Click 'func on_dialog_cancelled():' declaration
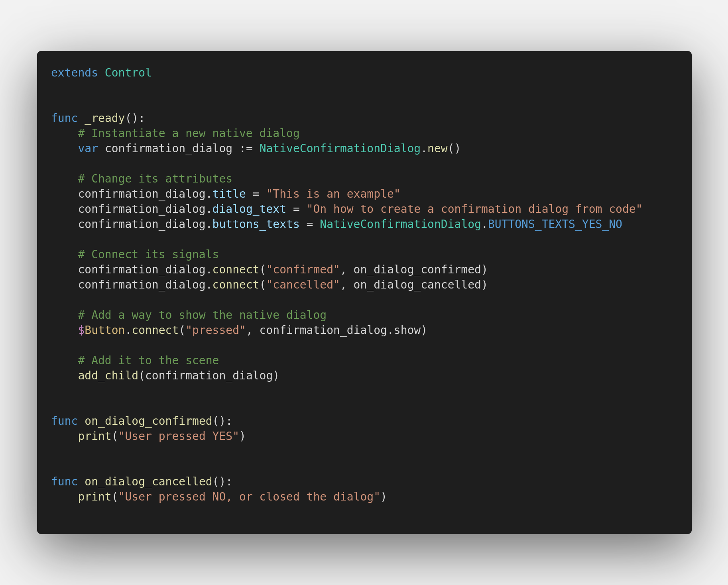Image resolution: width=728 pixels, height=585 pixels. pos(142,481)
